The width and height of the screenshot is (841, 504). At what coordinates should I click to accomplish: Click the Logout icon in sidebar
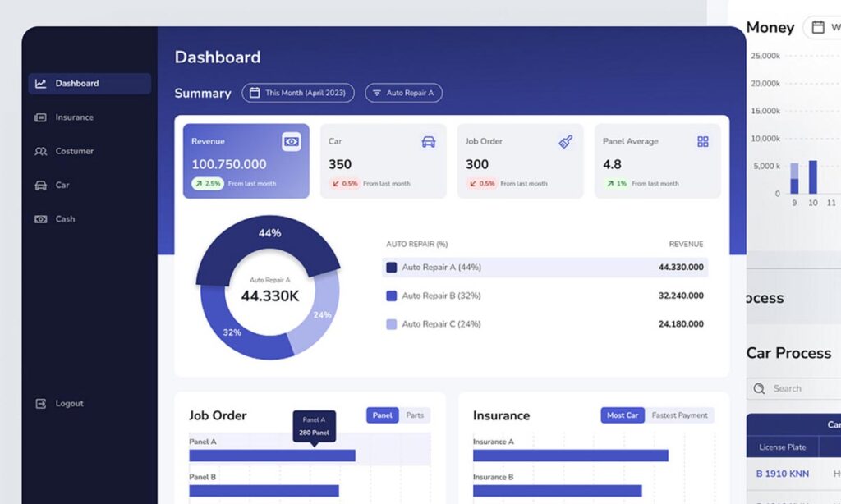tap(40, 404)
